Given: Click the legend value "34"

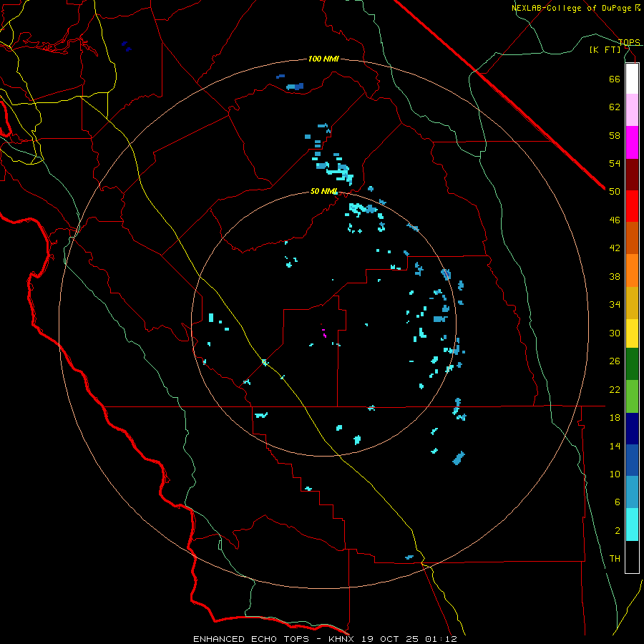Looking at the screenshot, I should 615,305.
